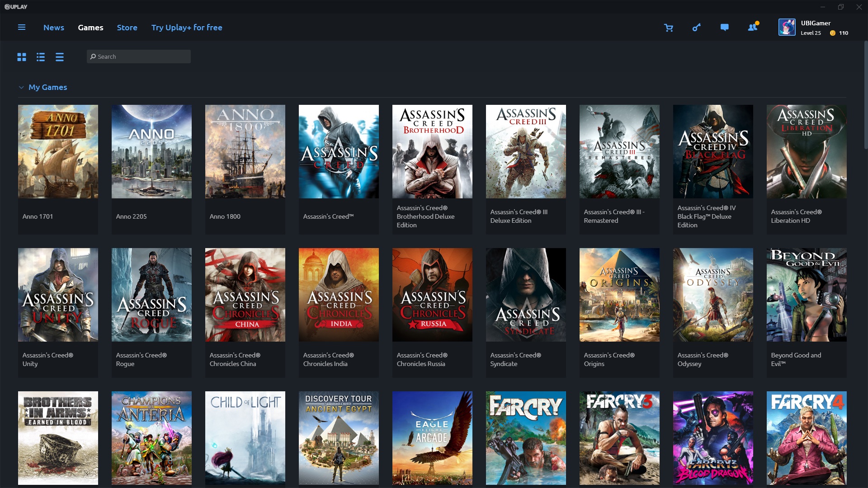Image resolution: width=868 pixels, height=488 pixels.
Task: Open Far Cry 4 cover
Action: [807, 438]
